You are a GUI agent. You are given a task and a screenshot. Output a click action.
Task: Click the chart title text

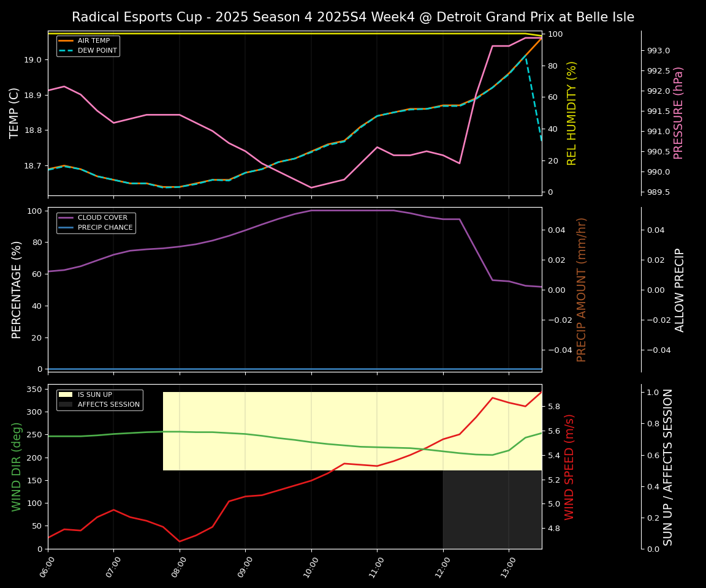(353, 17)
